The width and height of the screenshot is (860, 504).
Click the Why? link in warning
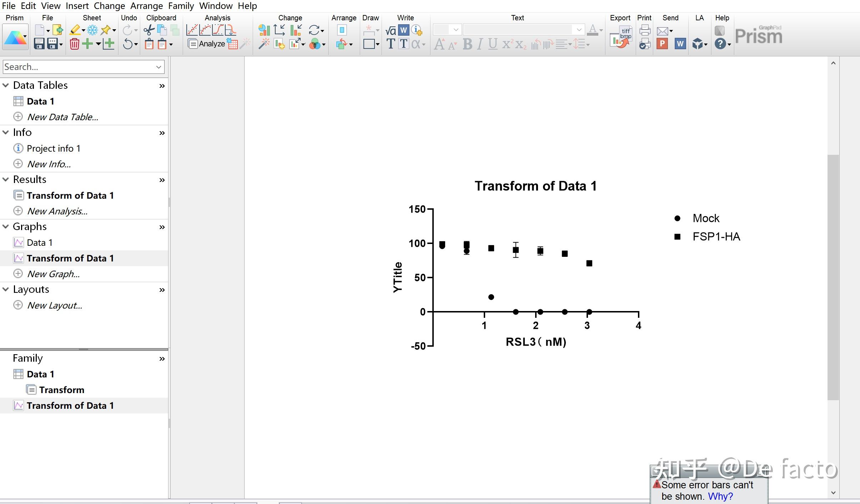(720, 496)
